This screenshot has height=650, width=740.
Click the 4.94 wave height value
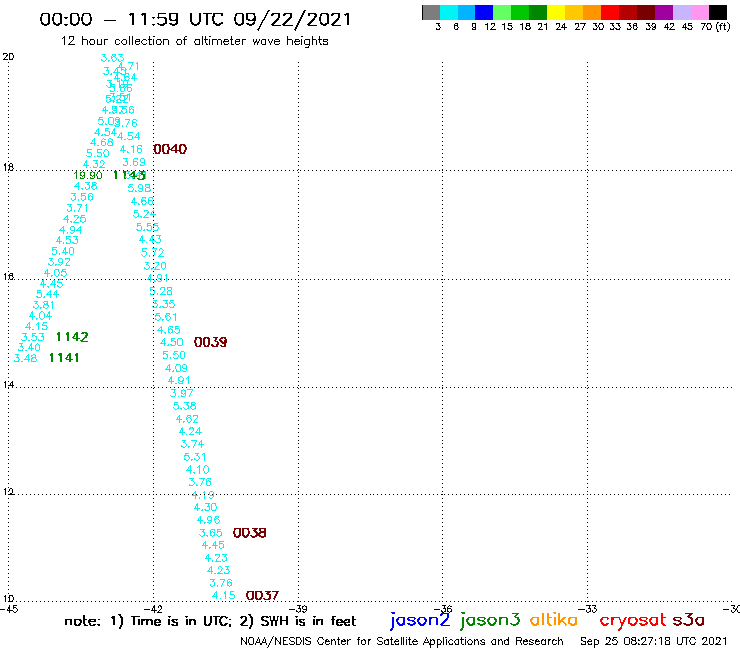(70, 230)
